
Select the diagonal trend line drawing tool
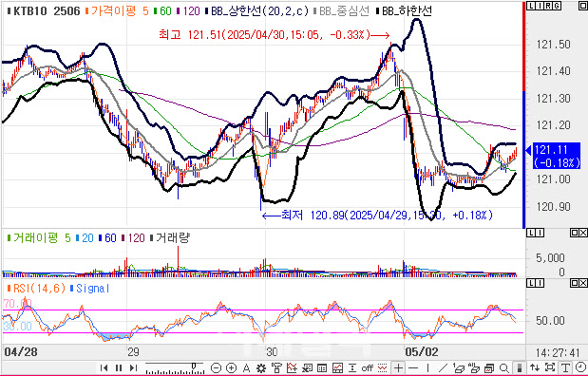point(443,368)
